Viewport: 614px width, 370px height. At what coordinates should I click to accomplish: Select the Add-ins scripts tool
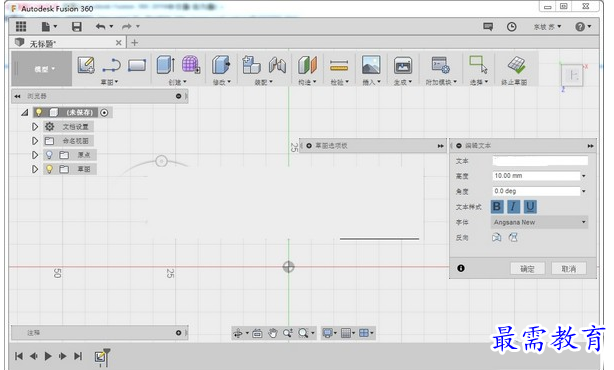[x=441, y=65]
